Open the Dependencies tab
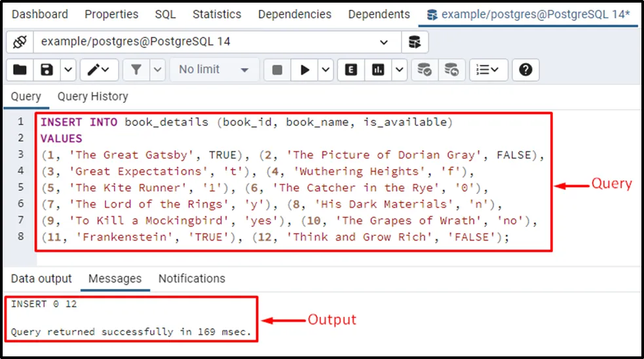The image size is (644, 359). click(294, 14)
